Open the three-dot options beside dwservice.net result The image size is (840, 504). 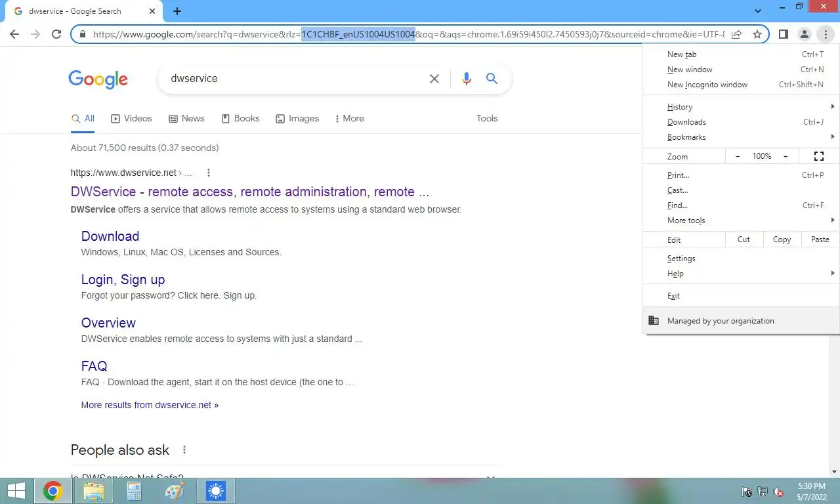pos(209,173)
